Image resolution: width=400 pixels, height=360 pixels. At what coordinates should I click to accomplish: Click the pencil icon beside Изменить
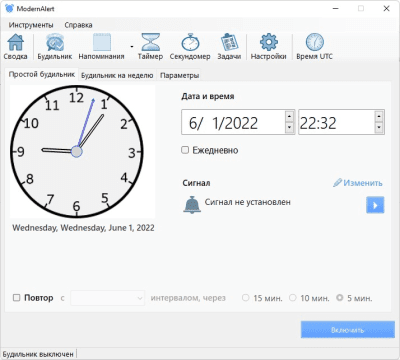click(x=337, y=183)
